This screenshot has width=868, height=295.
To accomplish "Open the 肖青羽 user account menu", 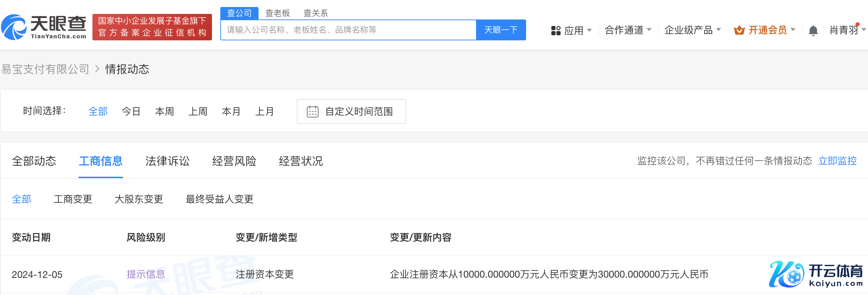I will coord(846,30).
